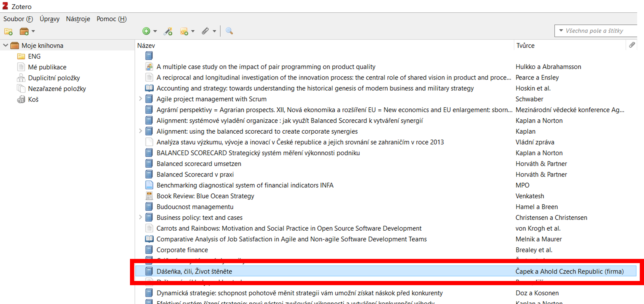The image size is (644, 304).
Task: Click book icon of Dášeňka item
Action: (149, 271)
